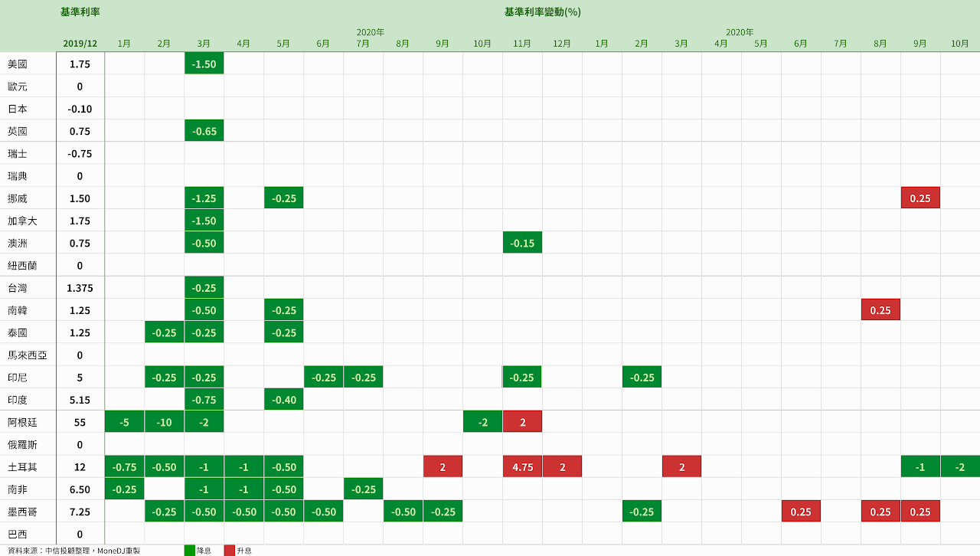Click base rate 7.25 for 墨西哥

coord(80,512)
